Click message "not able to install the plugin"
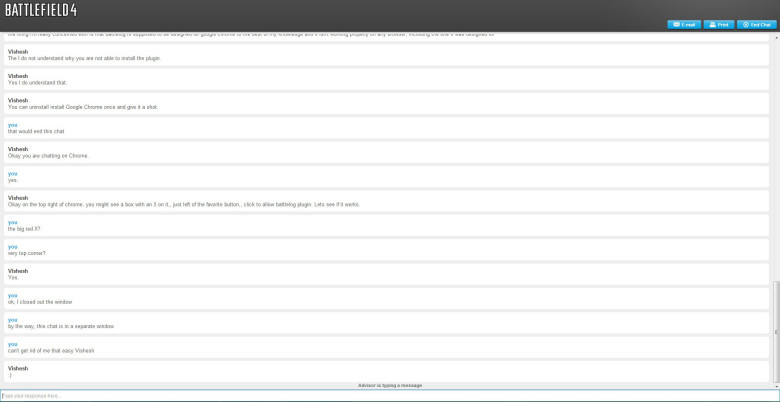Screen dimensions: 780x402 tap(387, 55)
